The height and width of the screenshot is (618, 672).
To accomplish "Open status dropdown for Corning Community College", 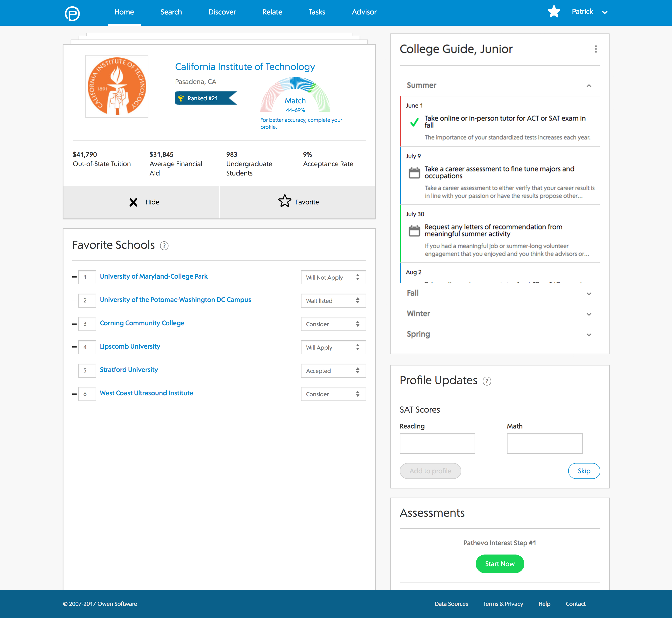I will [333, 324].
